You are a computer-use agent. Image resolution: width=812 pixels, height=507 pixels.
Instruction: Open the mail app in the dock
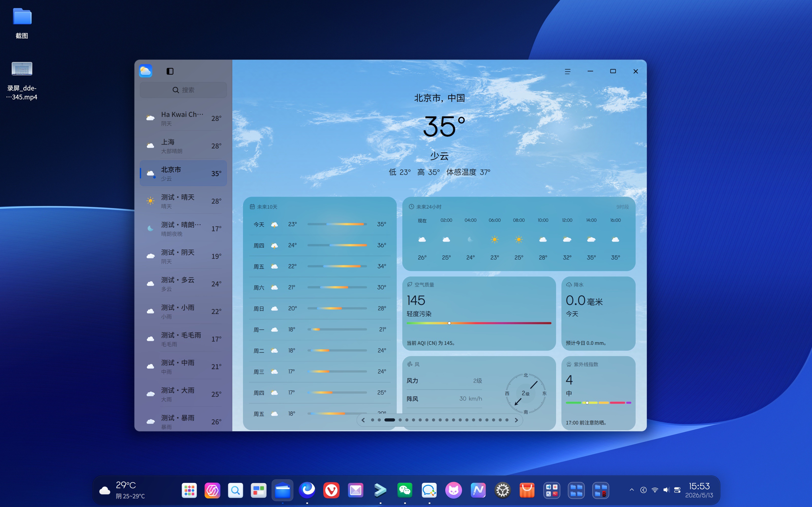coord(356,490)
